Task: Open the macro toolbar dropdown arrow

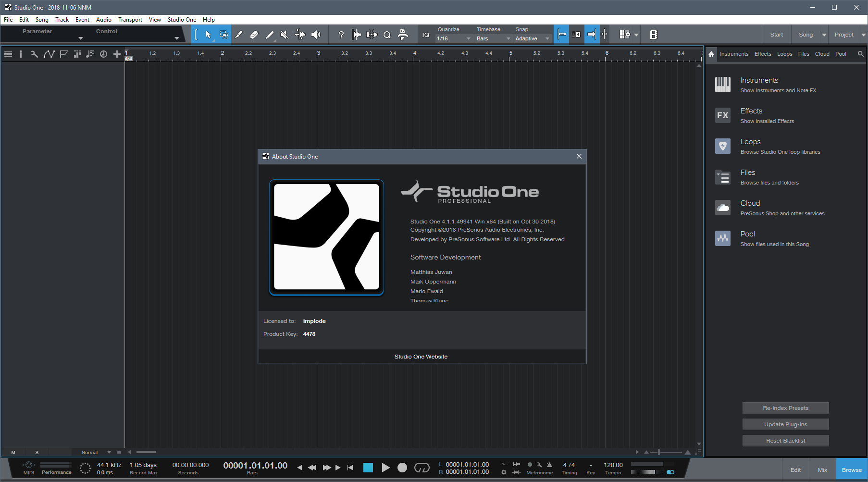Action: click(x=636, y=35)
